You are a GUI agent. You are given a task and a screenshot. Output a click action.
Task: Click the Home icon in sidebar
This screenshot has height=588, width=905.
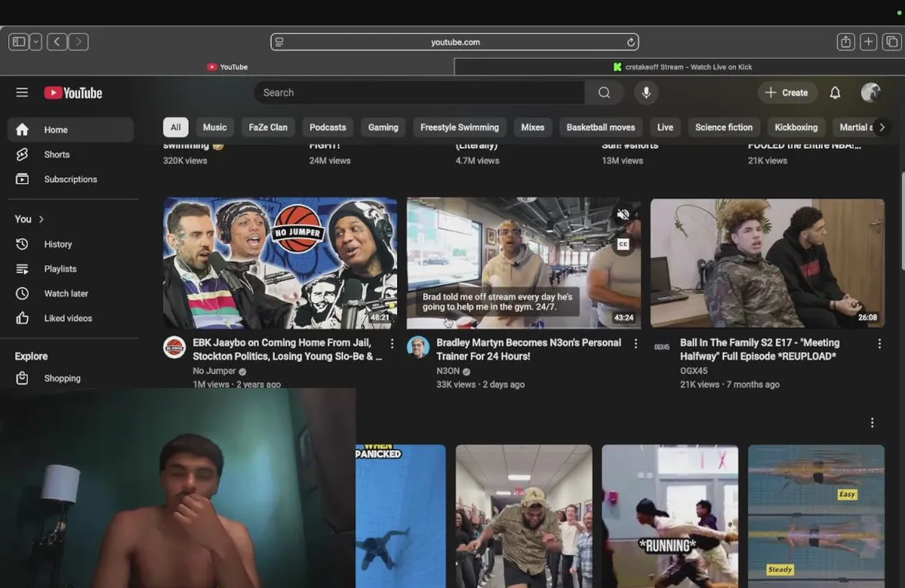22,130
